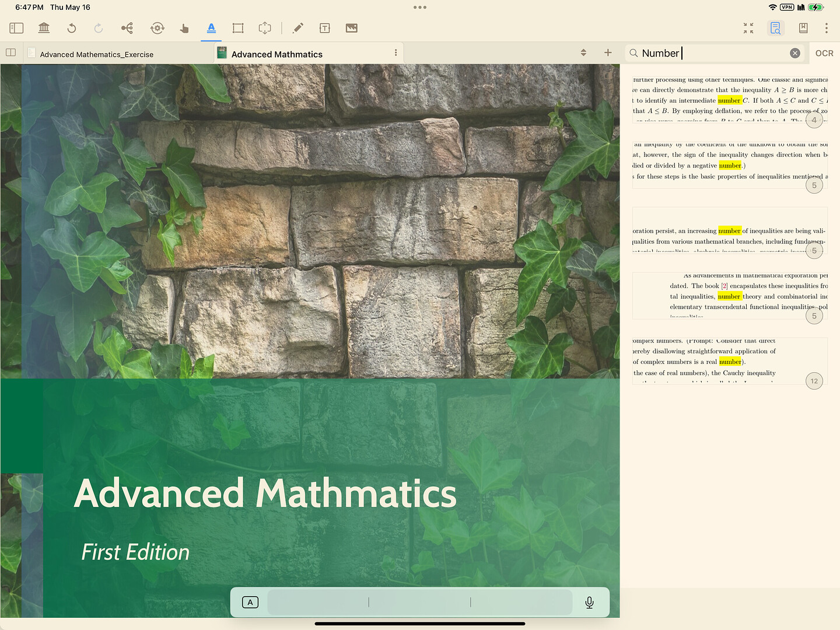Select the text box tool

pos(325,28)
